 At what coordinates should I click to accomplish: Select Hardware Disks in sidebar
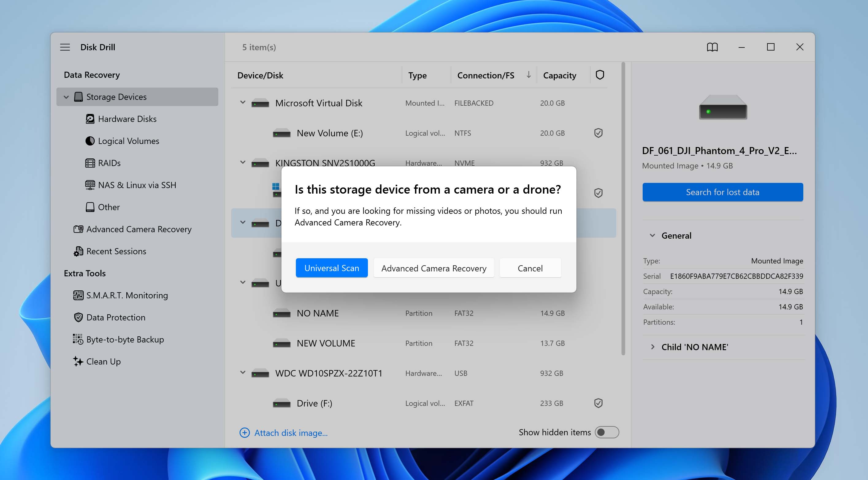tap(127, 119)
